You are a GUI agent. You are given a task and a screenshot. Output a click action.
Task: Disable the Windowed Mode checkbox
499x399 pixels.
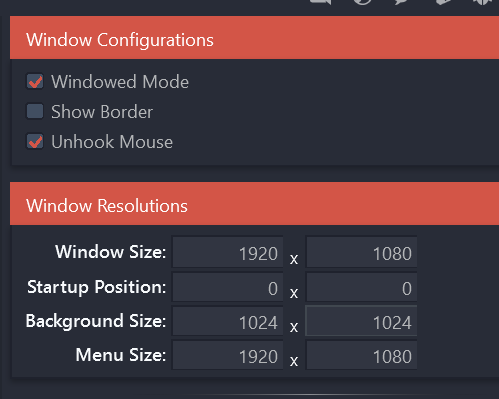click(x=35, y=82)
